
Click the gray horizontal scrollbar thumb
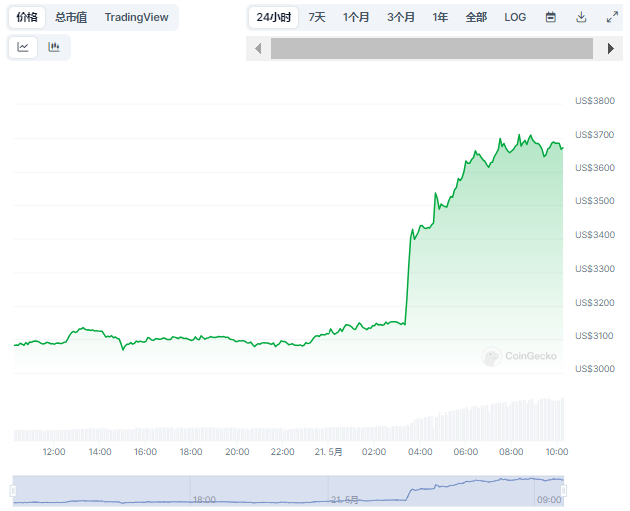(x=432, y=49)
